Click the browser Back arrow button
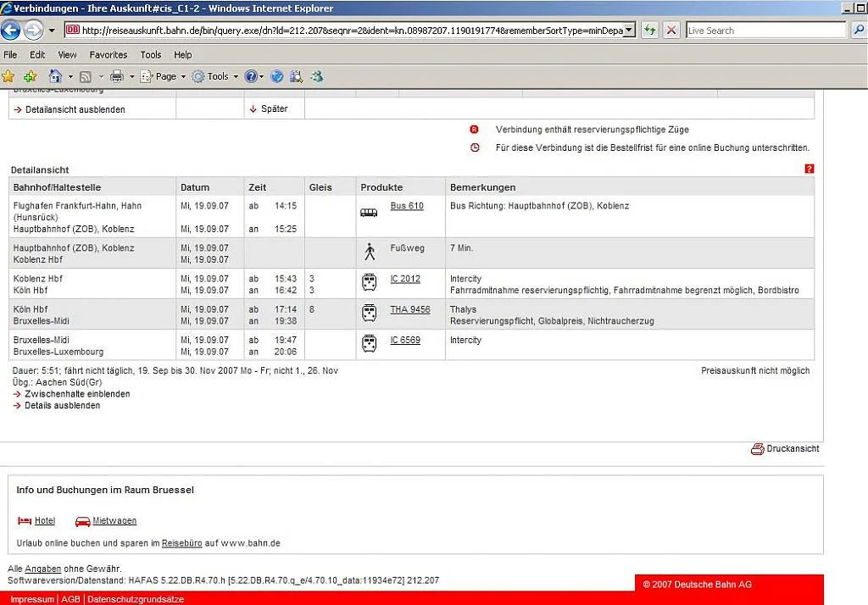868x605 pixels. pyautogui.click(x=11, y=31)
